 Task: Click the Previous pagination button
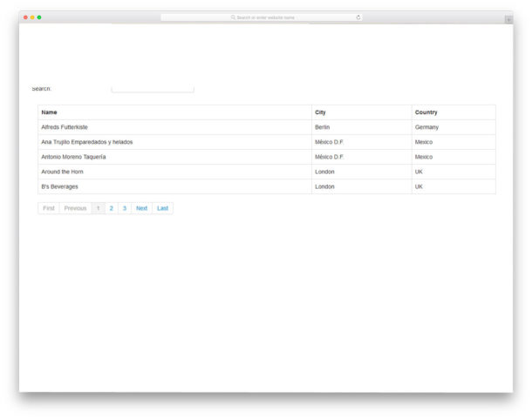point(75,208)
